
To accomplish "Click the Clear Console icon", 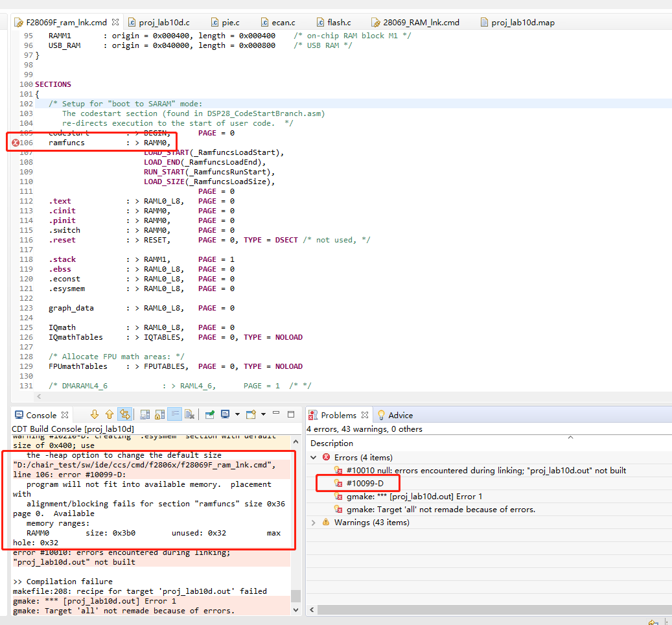I will click(189, 415).
